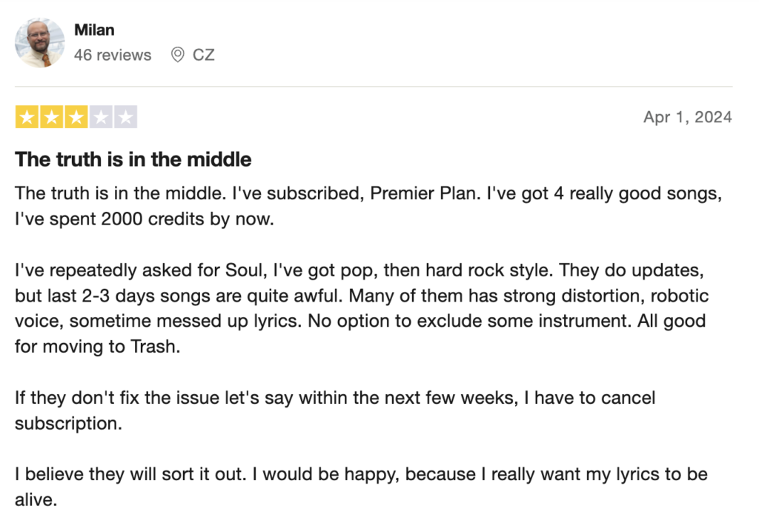
Task: Select the sentence about canceling subscription
Action: point(335,410)
